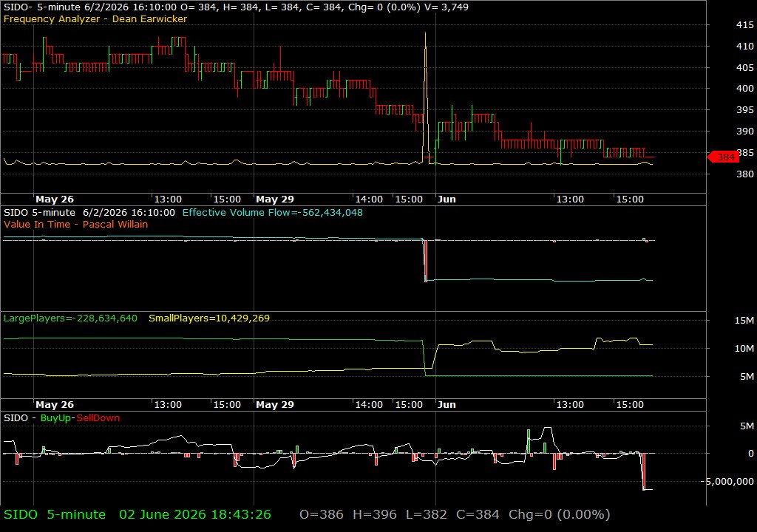Click the 405 price axis label
Image resolution: width=757 pixels, height=532 pixels.
coord(745,67)
